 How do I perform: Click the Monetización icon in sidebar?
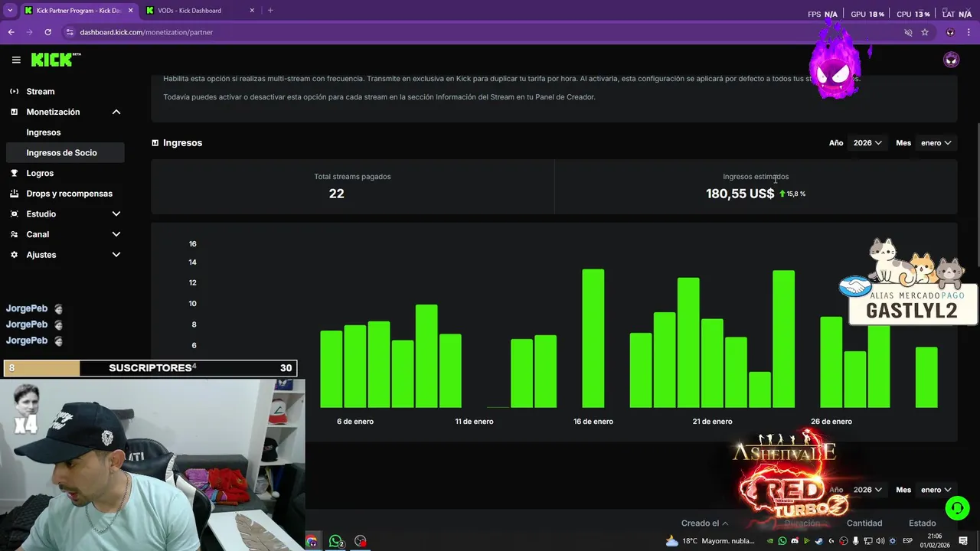[14, 112]
